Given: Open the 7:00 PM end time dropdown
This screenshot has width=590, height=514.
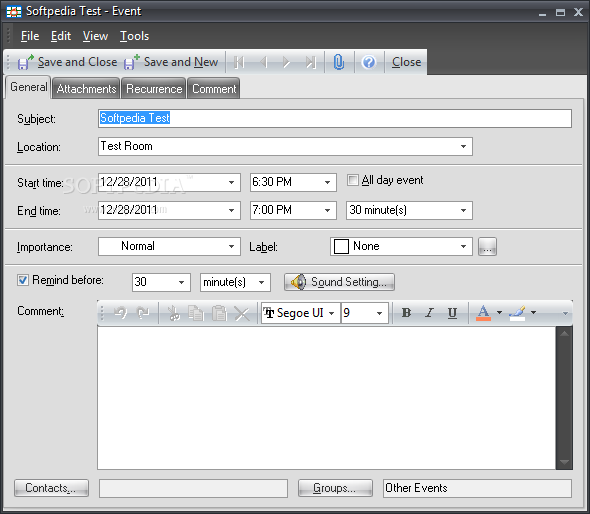Looking at the screenshot, I should (x=327, y=210).
